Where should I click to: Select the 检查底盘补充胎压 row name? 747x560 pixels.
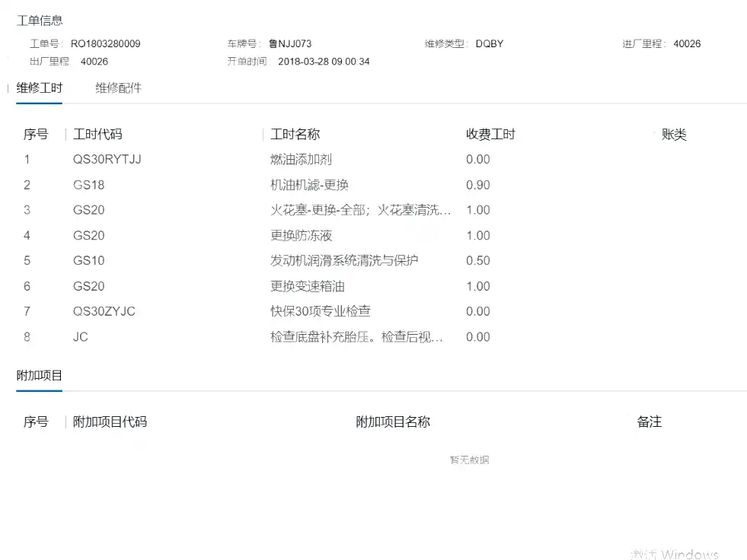tap(357, 337)
